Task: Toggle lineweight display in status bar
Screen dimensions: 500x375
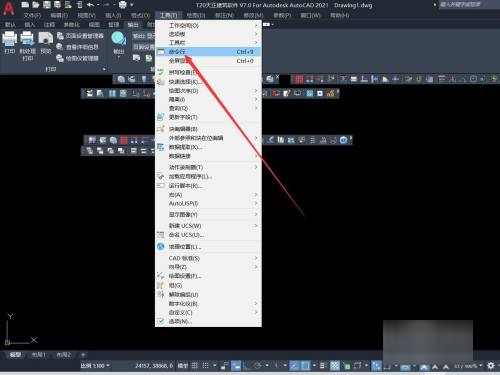Action: pyautogui.click(x=322, y=366)
